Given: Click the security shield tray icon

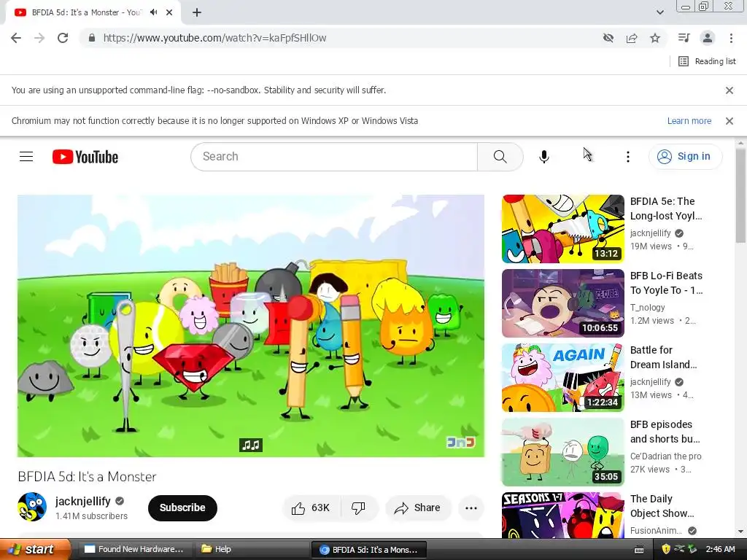Looking at the screenshot, I should pyautogui.click(x=666, y=549).
